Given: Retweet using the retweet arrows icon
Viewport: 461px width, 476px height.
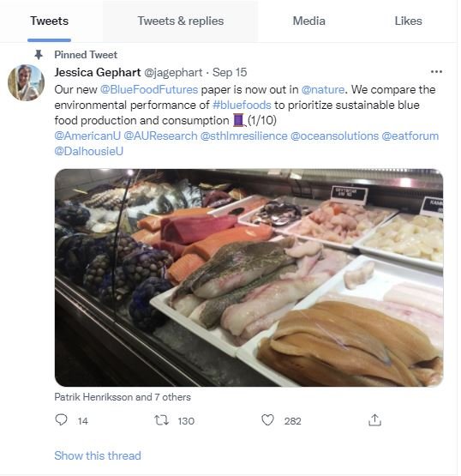Looking at the screenshot, I should point(162,420).
